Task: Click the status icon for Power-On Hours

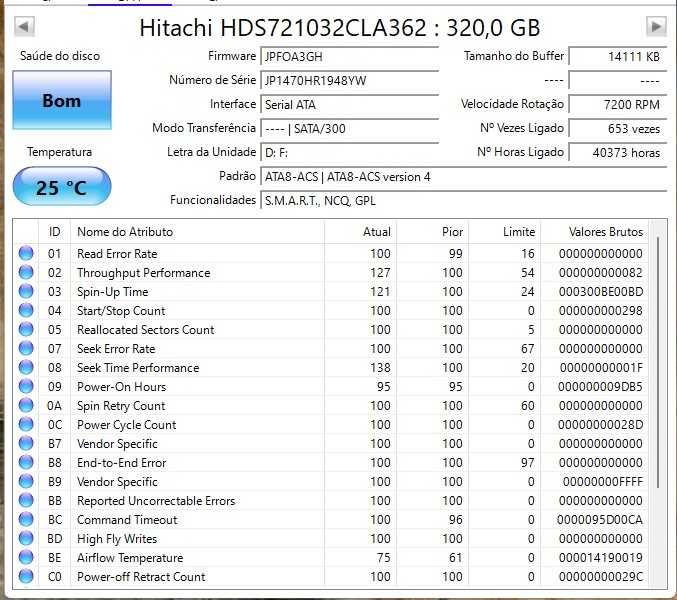Action: point(26,386)
